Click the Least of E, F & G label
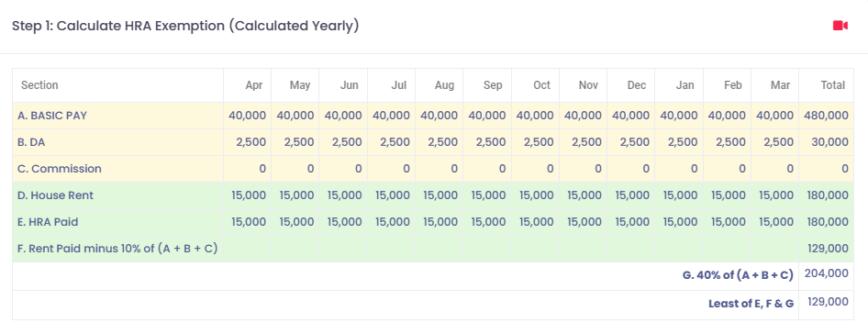 [751, 304]
